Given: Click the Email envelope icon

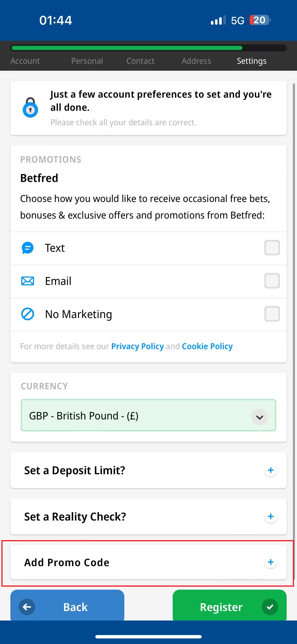Looking at the screenshot, I should tap(27, 281).
